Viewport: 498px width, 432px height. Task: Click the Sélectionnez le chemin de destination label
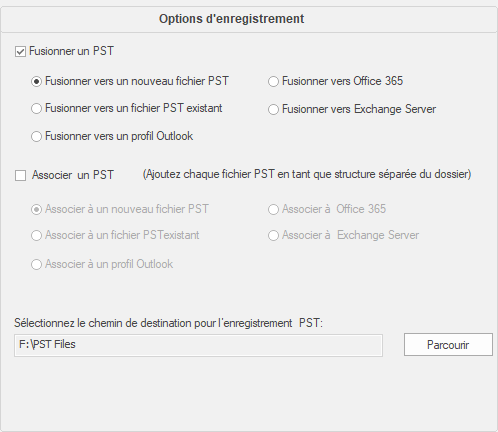pos(168,323)
